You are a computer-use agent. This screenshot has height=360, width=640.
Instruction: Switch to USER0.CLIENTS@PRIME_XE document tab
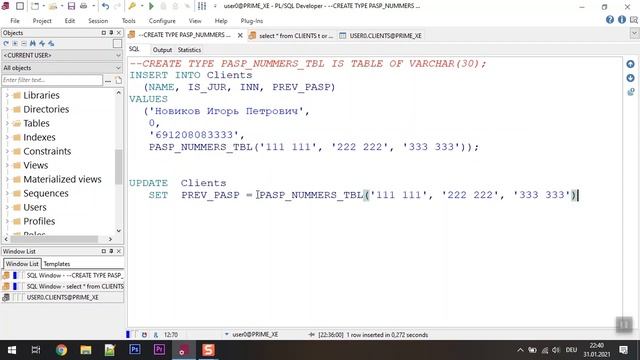[381, 36]
